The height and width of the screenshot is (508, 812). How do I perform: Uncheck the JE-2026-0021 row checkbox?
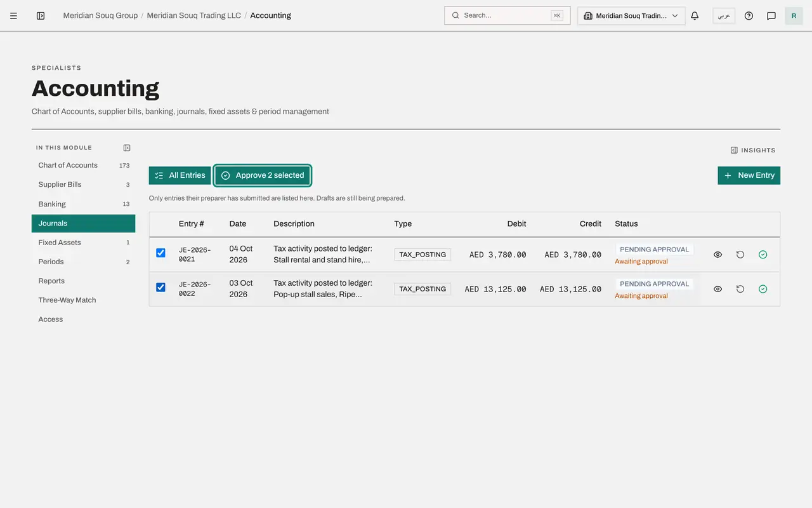click(x=160, y=253)
